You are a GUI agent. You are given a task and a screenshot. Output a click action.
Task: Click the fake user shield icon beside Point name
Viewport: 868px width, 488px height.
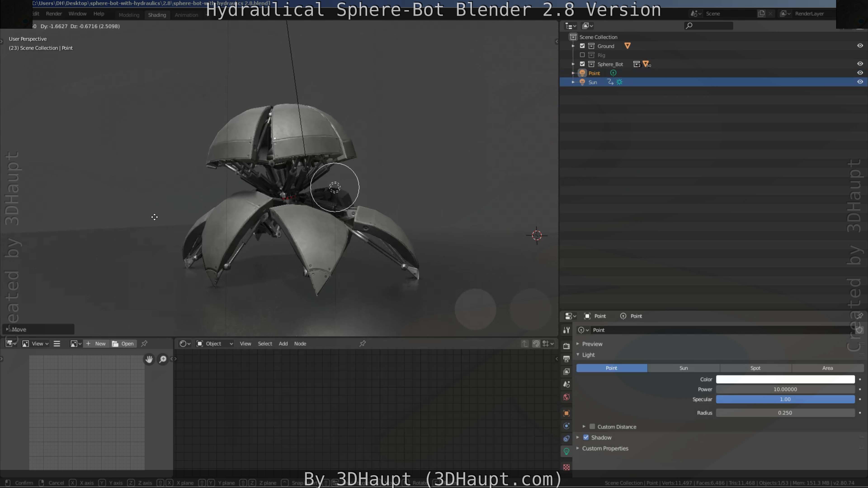pos(860,330)
